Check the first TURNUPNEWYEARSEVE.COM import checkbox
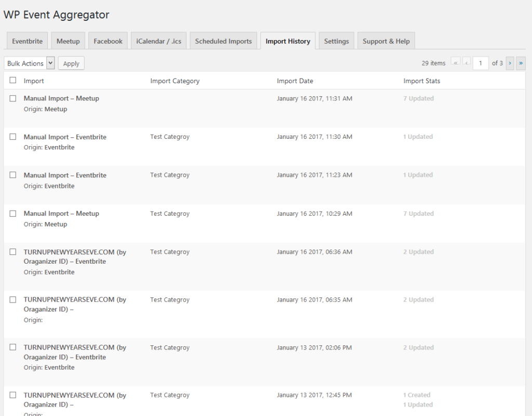This screenshot has width=532, height=416. click(13, 251)
